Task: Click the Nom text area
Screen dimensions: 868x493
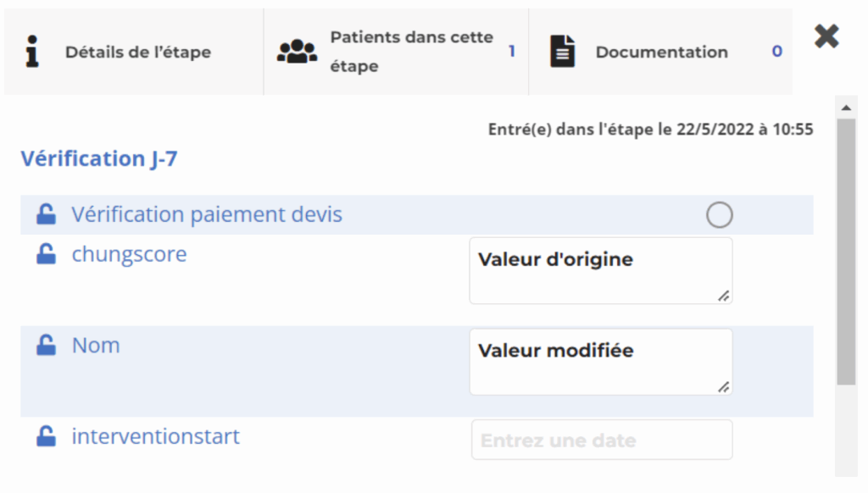Action: pyautogui.click(x=600, y=362)
